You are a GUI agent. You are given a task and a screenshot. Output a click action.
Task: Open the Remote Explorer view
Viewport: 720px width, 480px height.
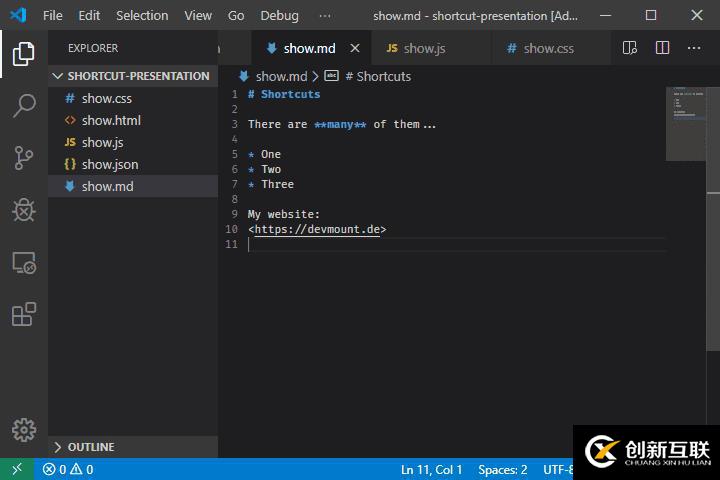click(24, 263)
